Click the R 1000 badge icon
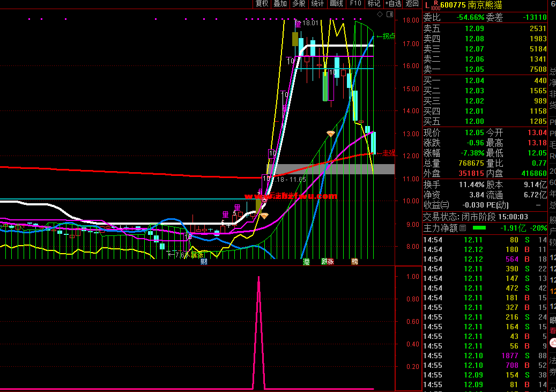The width and height of the screenshot is (556, 392). point(436,5)
